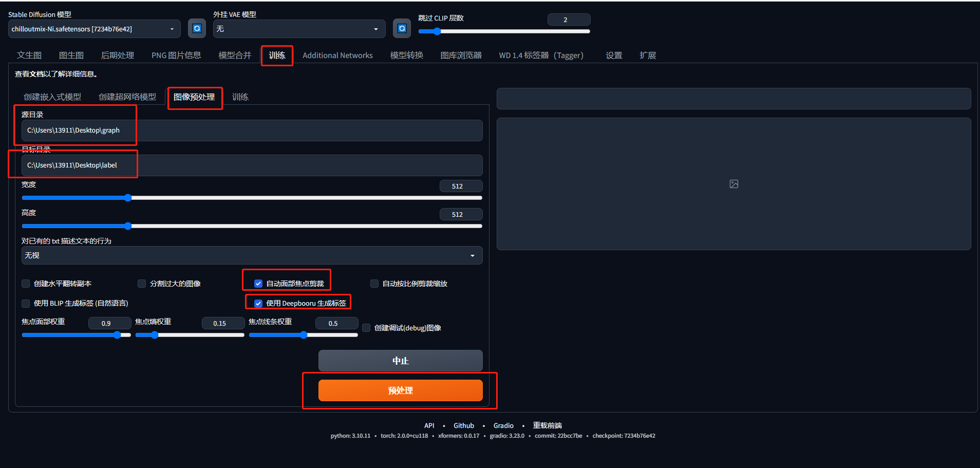This screenshot has height=468, width=980.
Task: Click the 源目录 path input field
Action: [252, 130]
